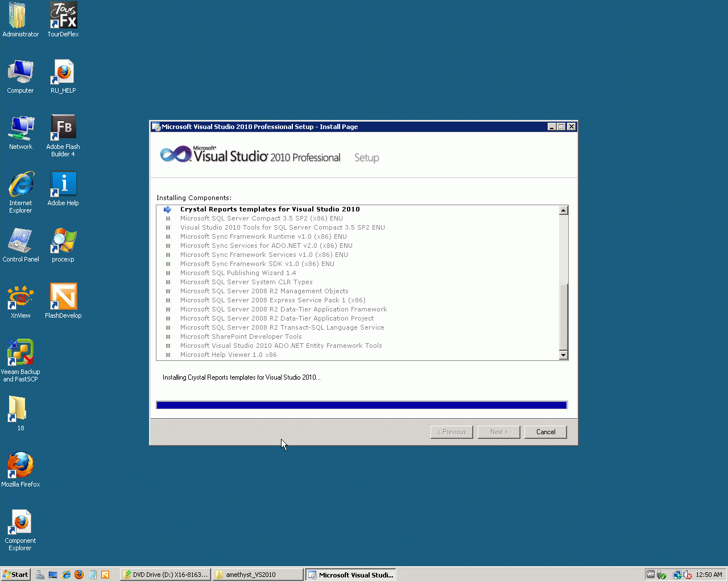This screenshot has width=728, height=582.
Task: Open the Network desktop icon
Action: click(20, 132)
